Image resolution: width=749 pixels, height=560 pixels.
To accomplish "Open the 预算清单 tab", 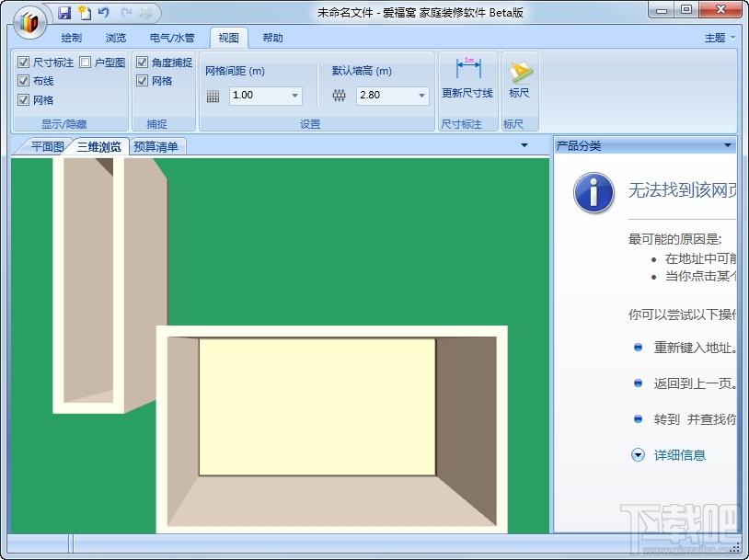I will [x=156, y=146].
